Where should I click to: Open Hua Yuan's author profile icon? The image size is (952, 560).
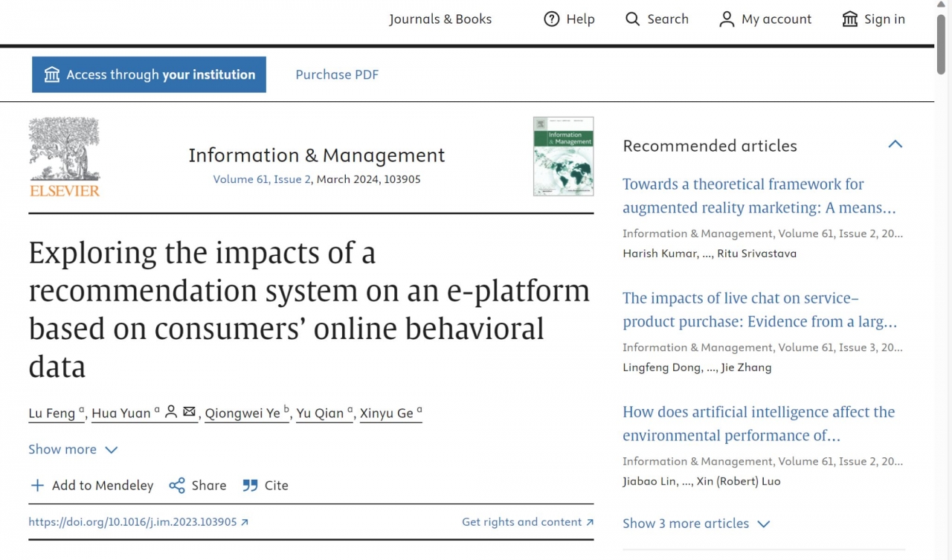[x=171, y=412]
